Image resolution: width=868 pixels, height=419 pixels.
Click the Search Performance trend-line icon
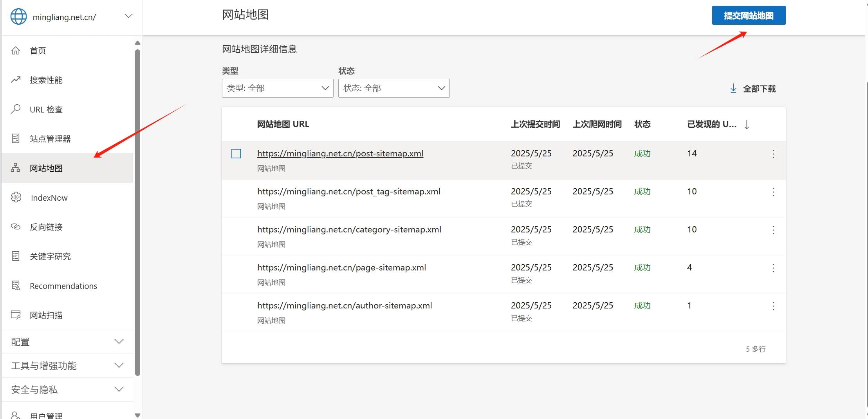point(16,80)
